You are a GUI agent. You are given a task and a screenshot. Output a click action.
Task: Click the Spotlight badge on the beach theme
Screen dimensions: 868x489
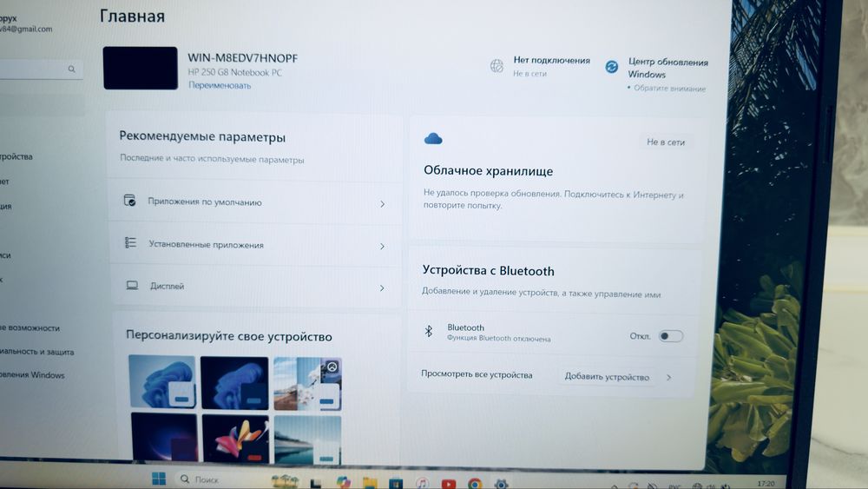[332, 367]
